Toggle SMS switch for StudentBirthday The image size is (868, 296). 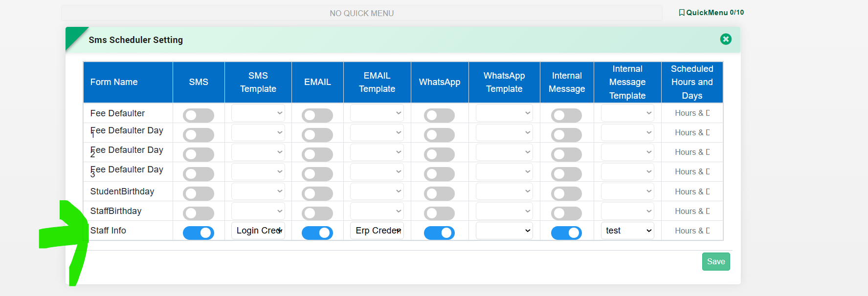pos(199,193)
